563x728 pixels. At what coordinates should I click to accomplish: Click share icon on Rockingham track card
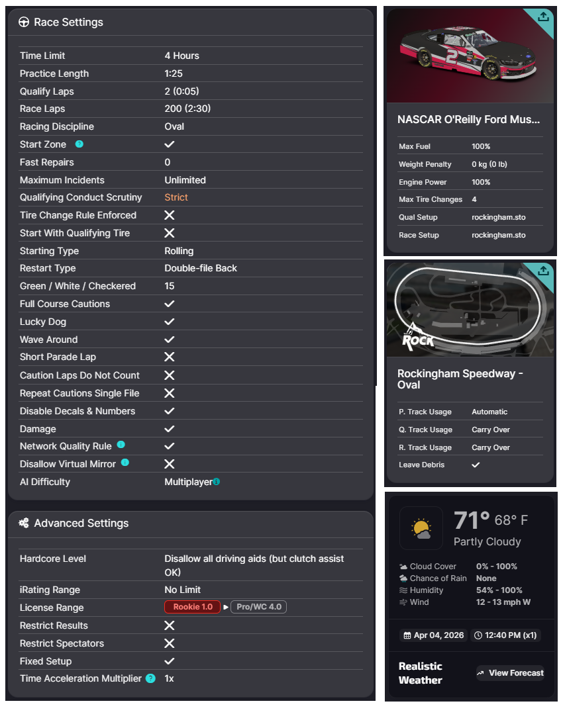pyautogui.click(x=543, y=271)
